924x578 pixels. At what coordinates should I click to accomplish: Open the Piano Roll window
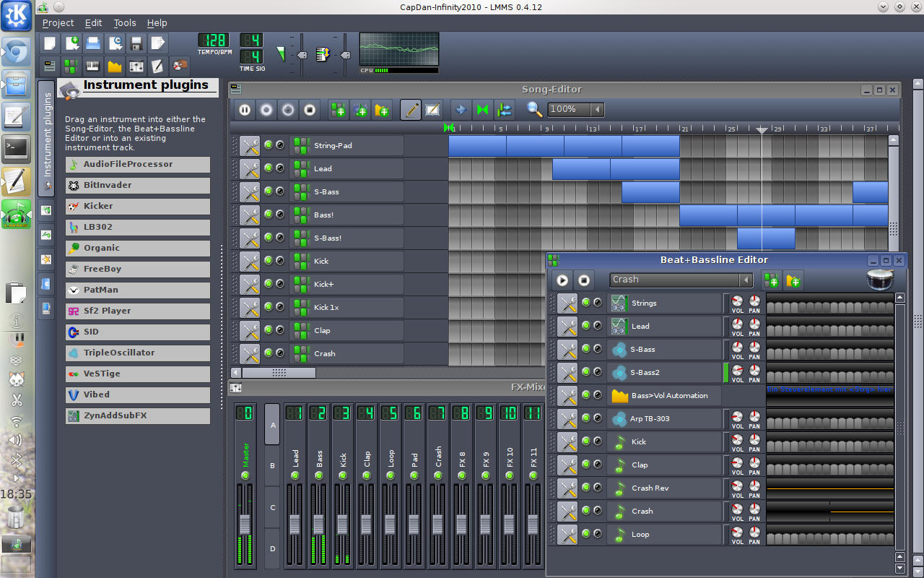click(92, 66)
